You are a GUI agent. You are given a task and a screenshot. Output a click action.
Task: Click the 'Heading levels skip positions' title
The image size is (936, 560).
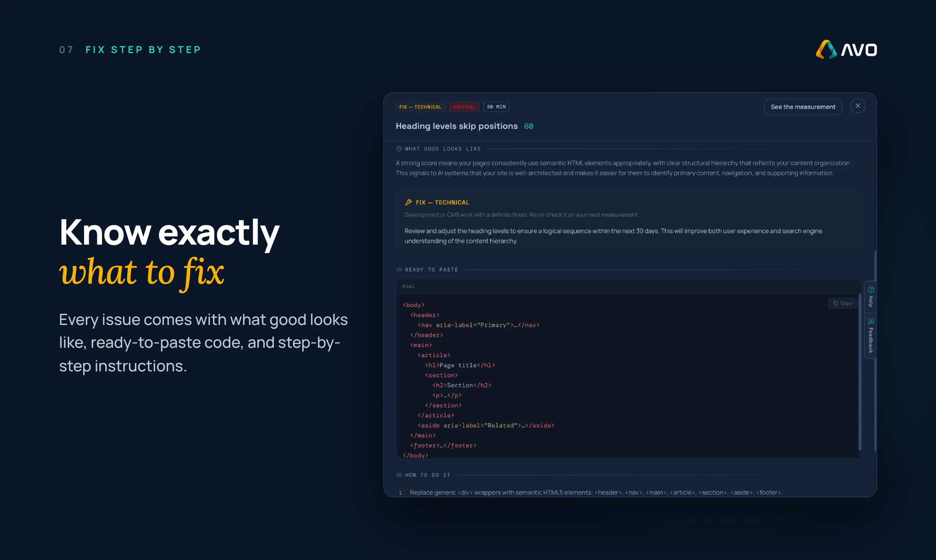(456, 126)
